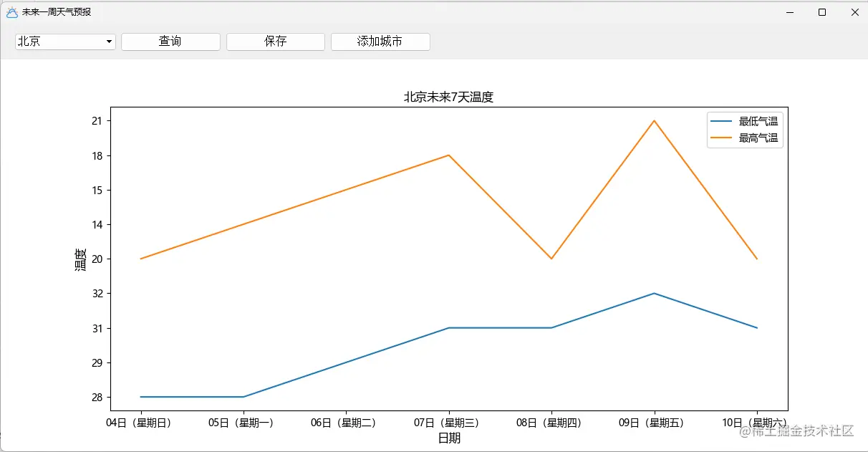Screen dimensions: 868x452
Task: Click the y-axis tick label 32
Action: tap(97, 294)
